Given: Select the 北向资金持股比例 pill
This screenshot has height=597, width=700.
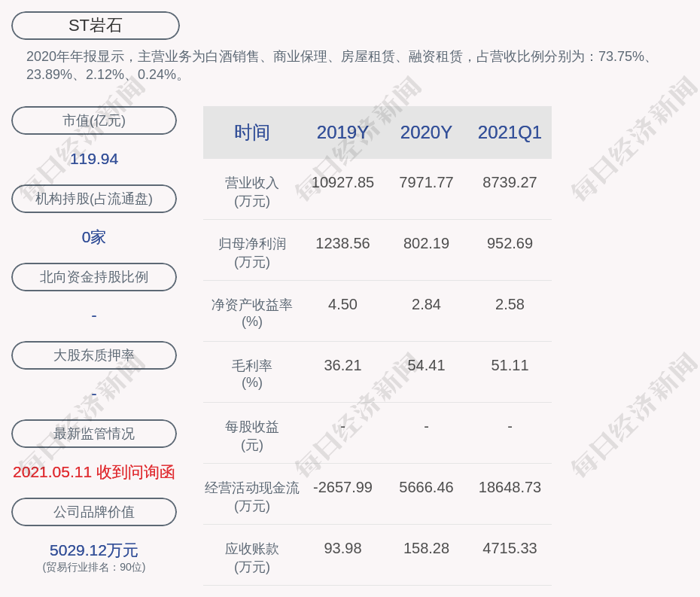Looking at the screenshot, I should 94,277.
